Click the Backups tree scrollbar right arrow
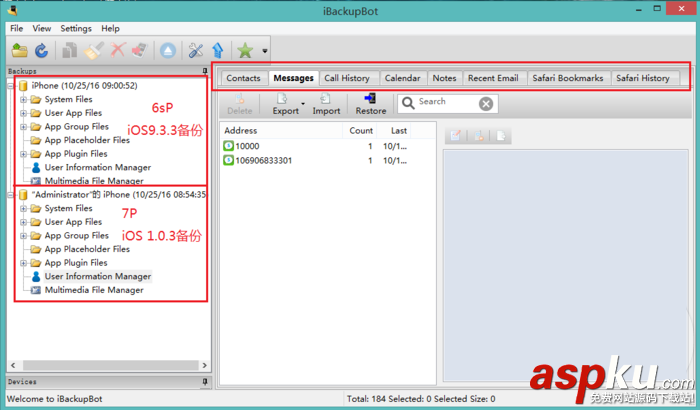700x410 pixels. tap(204, 365)
